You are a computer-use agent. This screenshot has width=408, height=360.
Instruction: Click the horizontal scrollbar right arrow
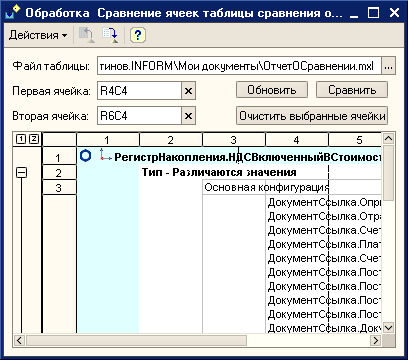coord(376,340)
